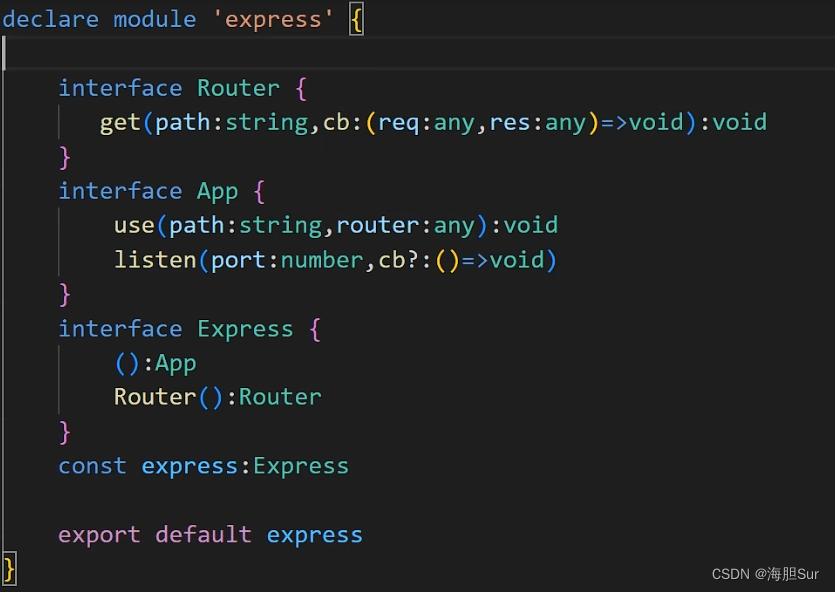Click the 'module' keyword after declare
This screenshot has width=835, height=592.
pos(155,19)
